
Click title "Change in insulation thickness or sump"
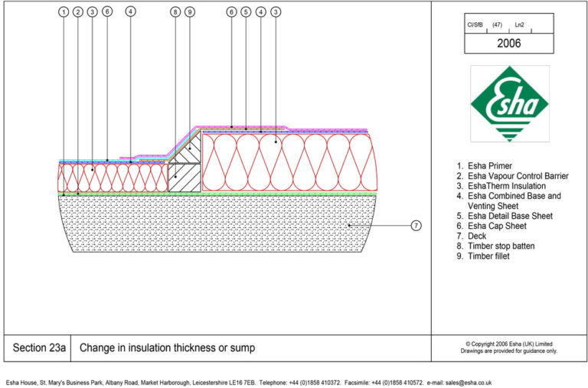coord(167,348)
